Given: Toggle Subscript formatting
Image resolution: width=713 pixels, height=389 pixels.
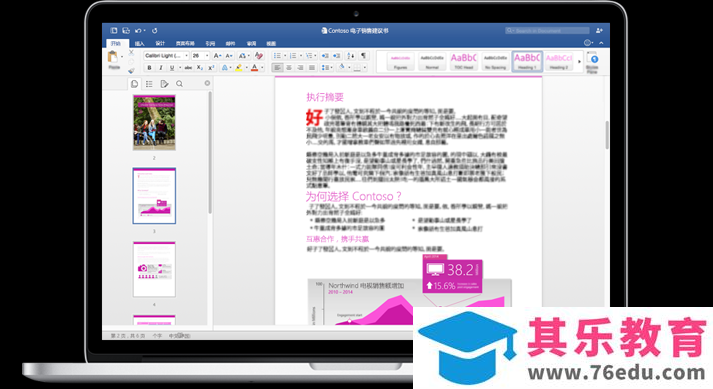Looking at the screenshot, I should tap(200, 68).
